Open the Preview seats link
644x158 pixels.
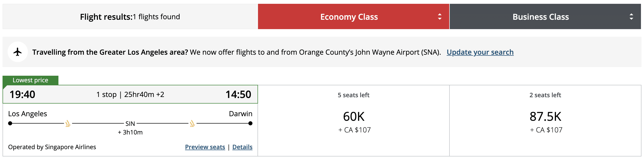tap(205, 147)
